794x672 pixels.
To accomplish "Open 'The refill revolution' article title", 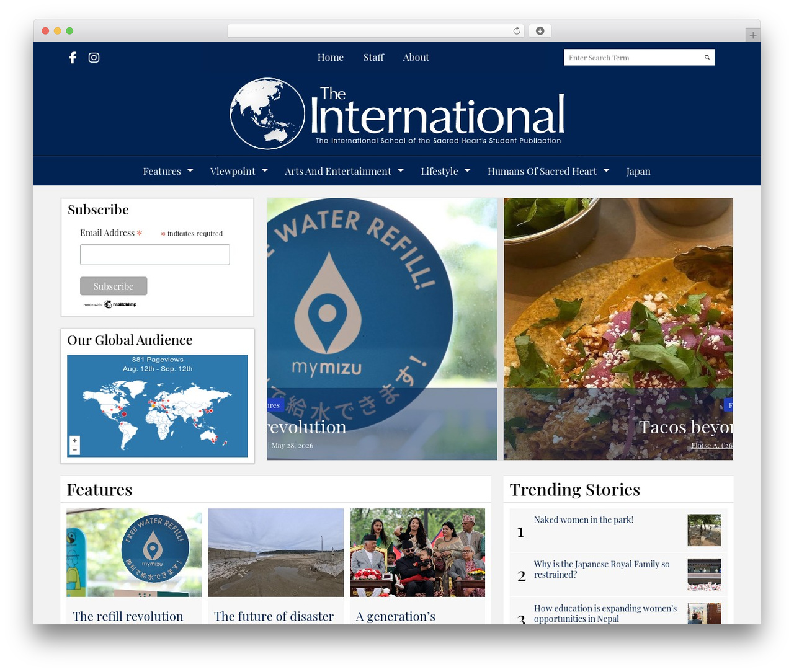I will [128, 616].
